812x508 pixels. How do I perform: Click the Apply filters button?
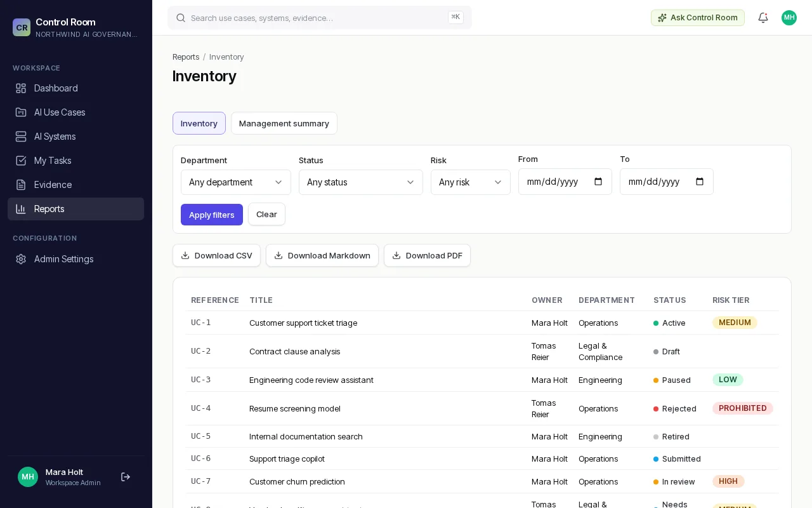point(212,215)
